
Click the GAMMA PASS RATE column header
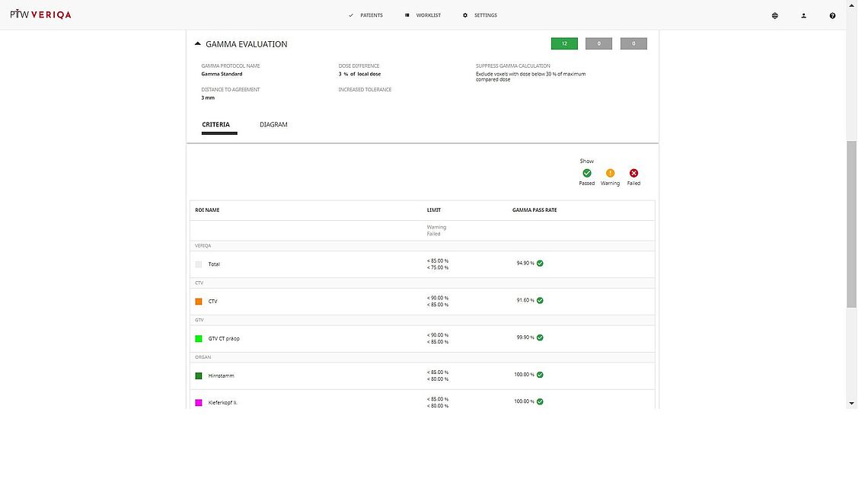click(x=535, y=210)
